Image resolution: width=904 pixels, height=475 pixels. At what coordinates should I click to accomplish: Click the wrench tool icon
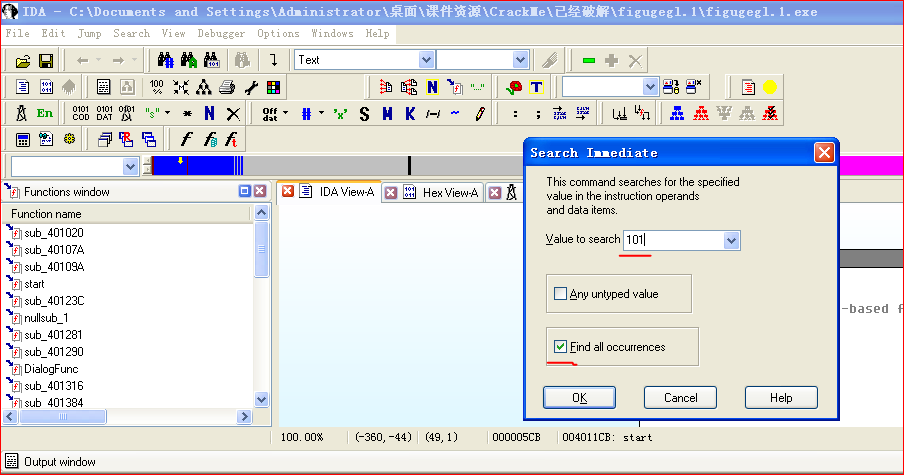click(251, 87)
